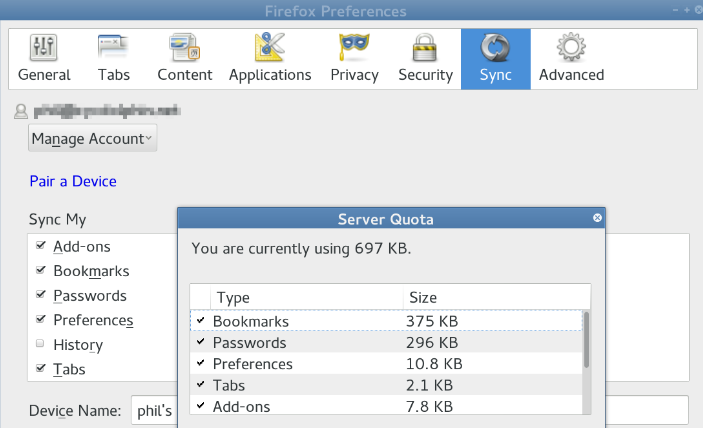Select the 7.8 KB size cell

[x=430, y=406]
